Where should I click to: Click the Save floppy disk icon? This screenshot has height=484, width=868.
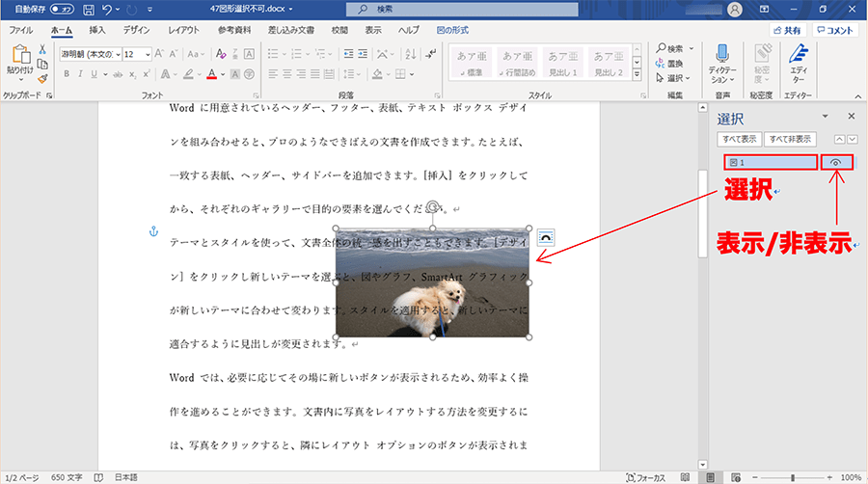pyautogui.click(x=89, y=9)
